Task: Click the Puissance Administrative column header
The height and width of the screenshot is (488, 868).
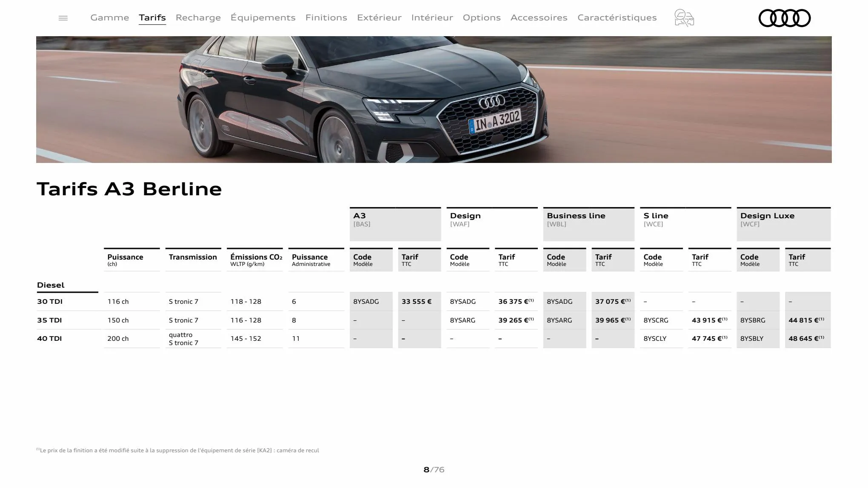Action: [316, 260]
